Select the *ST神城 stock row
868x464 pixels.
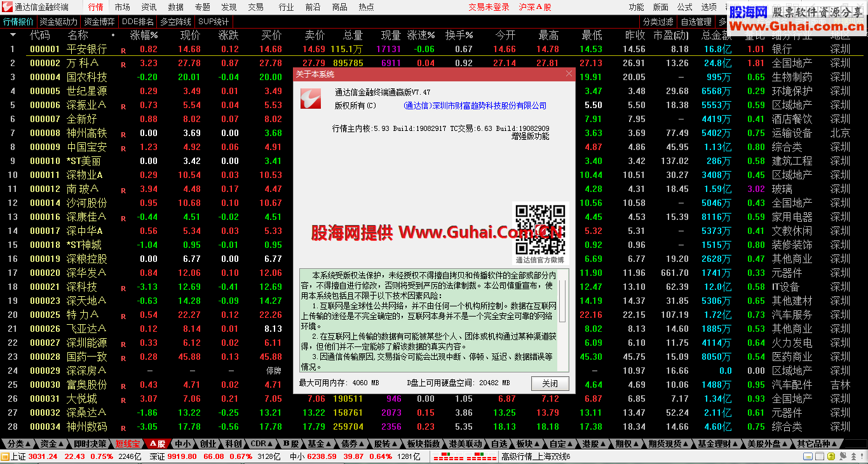coord(434,245)
